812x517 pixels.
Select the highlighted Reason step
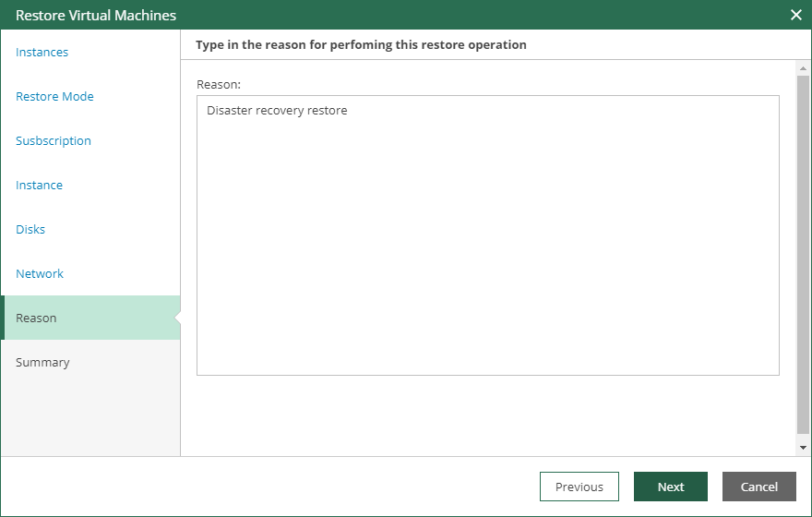click(37, 319)
